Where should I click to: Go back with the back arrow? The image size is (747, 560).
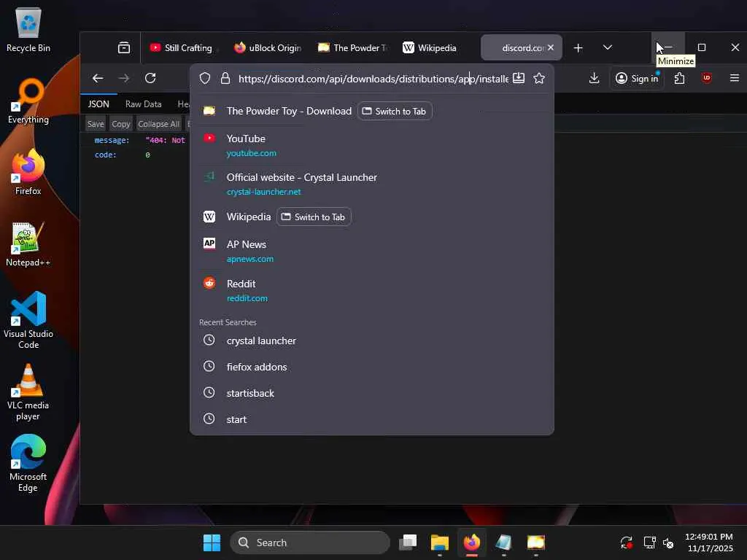98,78
